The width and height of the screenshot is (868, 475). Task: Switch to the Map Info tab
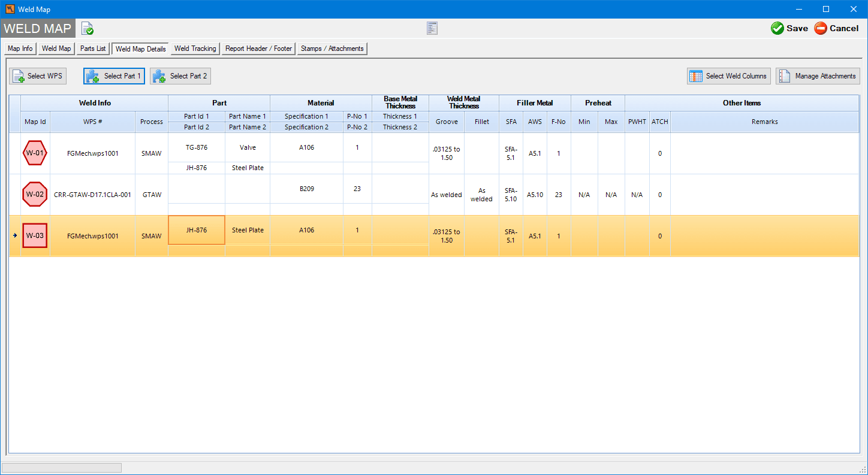click(20, 49)
